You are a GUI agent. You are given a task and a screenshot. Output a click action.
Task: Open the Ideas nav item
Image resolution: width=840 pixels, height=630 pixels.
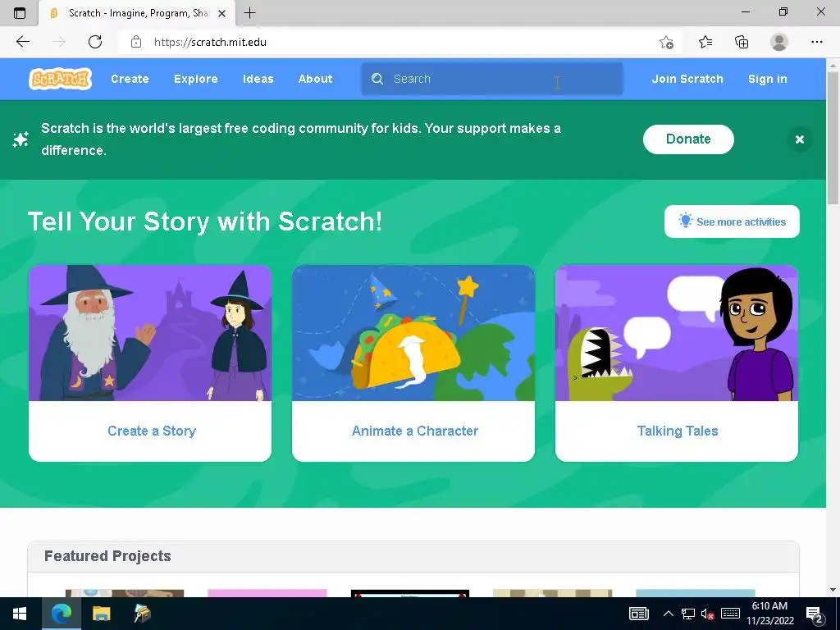258,79
